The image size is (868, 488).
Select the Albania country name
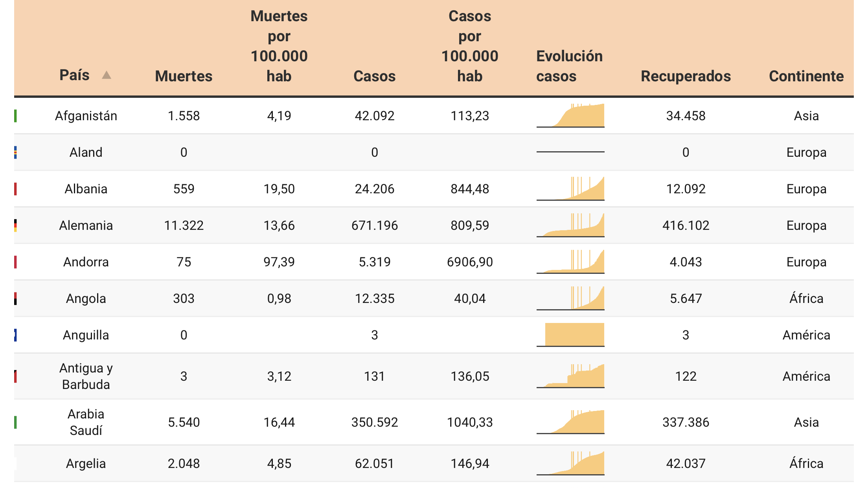[x=86, y=189]
